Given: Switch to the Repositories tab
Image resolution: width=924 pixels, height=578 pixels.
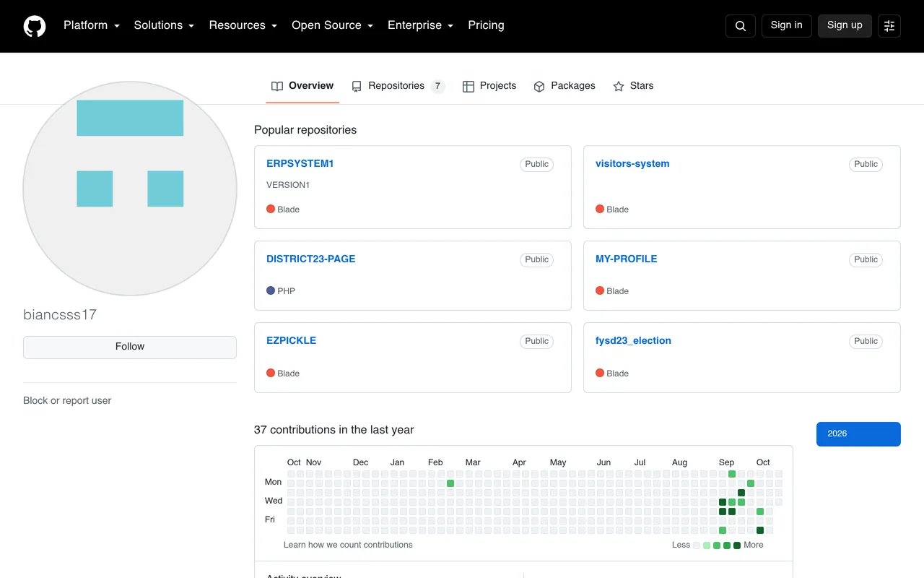Looking at the screenshot, I should coord(398,86).
